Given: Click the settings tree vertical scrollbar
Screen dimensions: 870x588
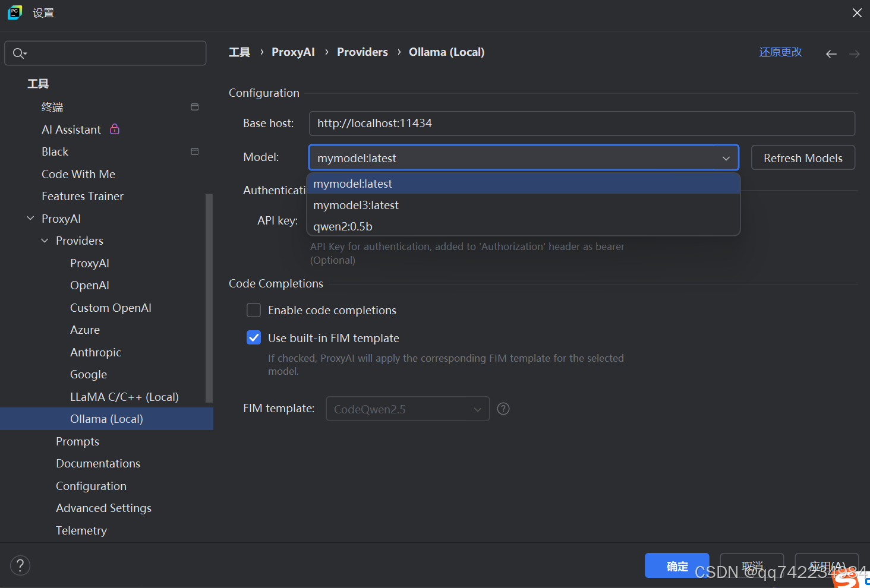Looking at the screenshot, I should 209,297.
